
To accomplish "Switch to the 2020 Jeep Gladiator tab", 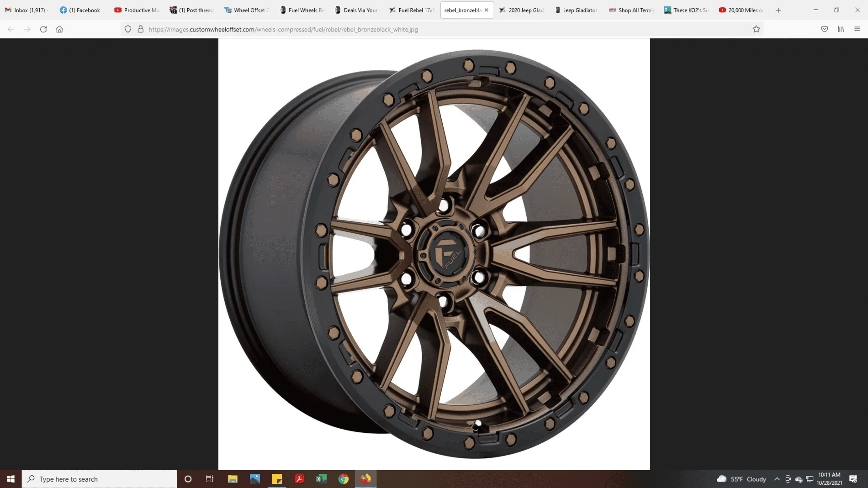I will coord(522,10).
